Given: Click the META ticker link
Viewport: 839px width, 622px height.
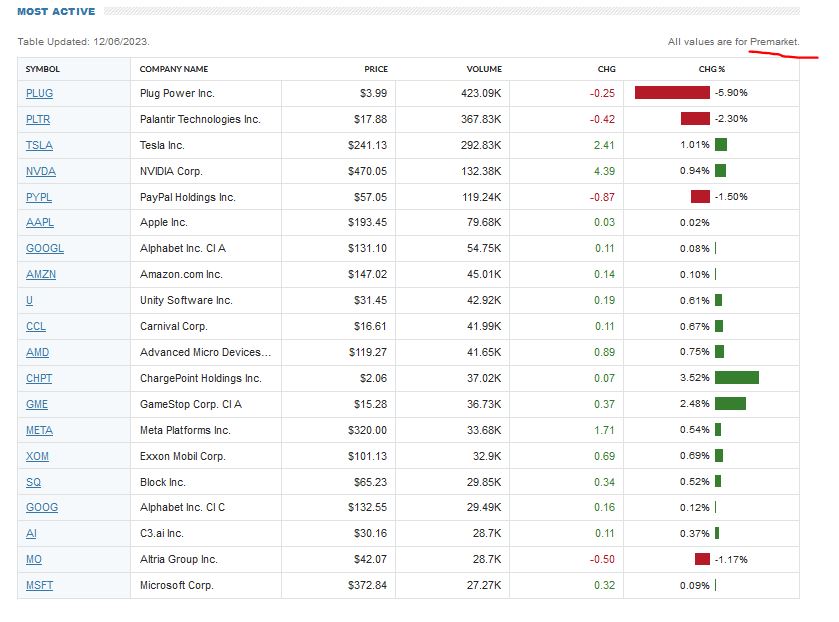Looking at the screenshot, I should (x=39, y=431).
